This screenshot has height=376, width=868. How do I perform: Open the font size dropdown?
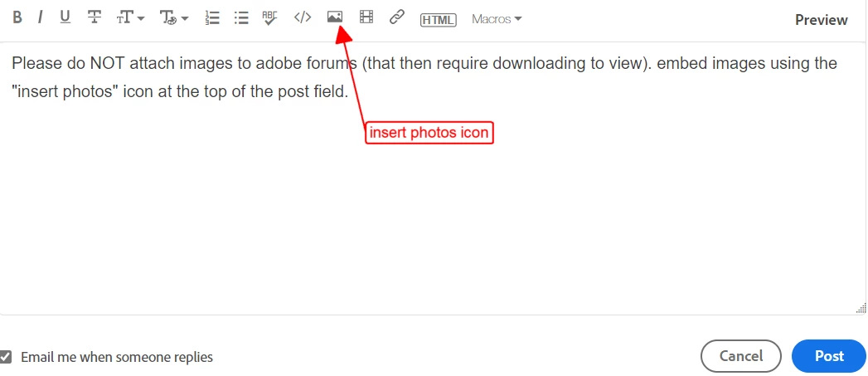click(x=131, y=18)
